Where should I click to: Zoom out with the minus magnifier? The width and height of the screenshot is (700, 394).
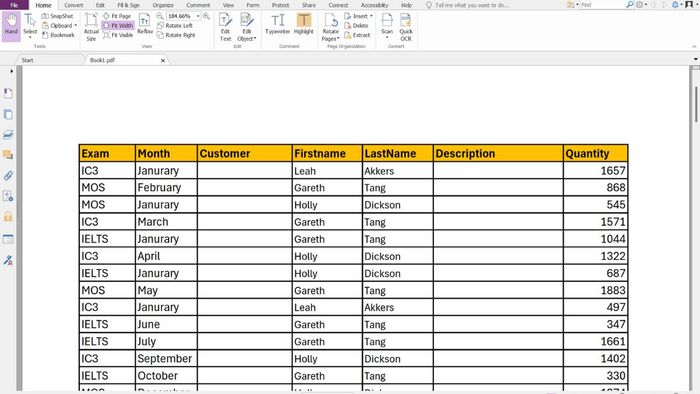(x=160, y=16)
